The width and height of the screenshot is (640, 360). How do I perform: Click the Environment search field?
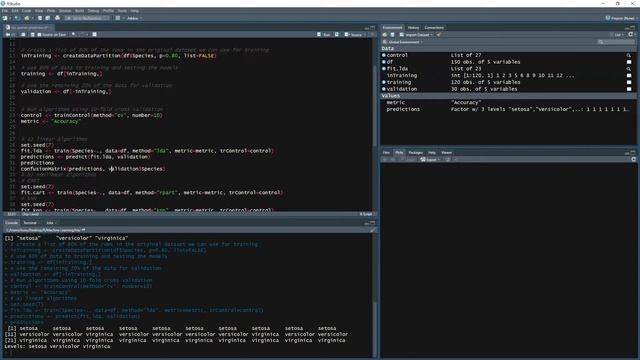[616, 42]
